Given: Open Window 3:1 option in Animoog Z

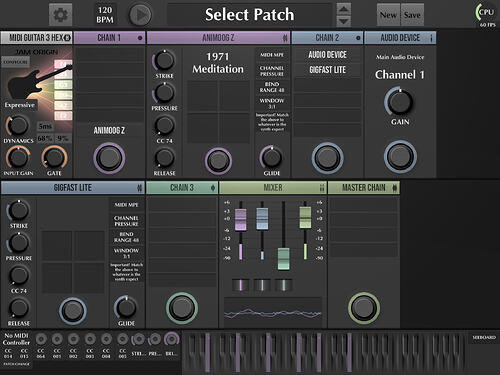Looking at the screenshot, I should (x=272, y=103).
